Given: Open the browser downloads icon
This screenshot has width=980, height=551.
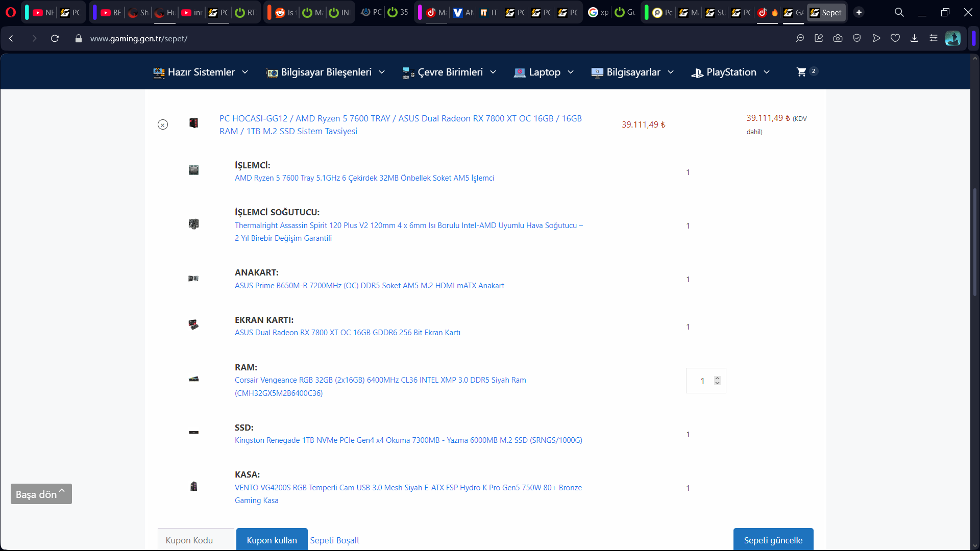Looking at the screenshot, I should [x=914, y=38].
